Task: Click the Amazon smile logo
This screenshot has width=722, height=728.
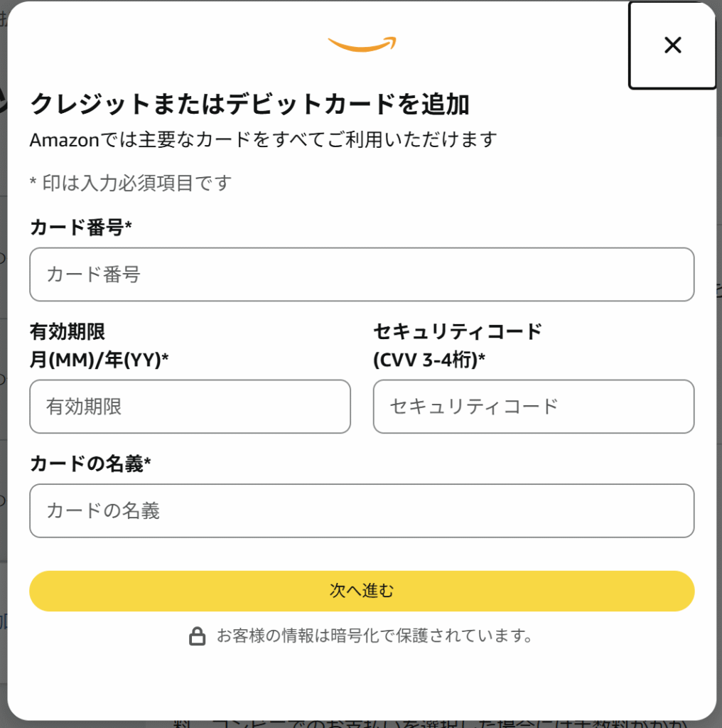Action: (x=362, y=44)
